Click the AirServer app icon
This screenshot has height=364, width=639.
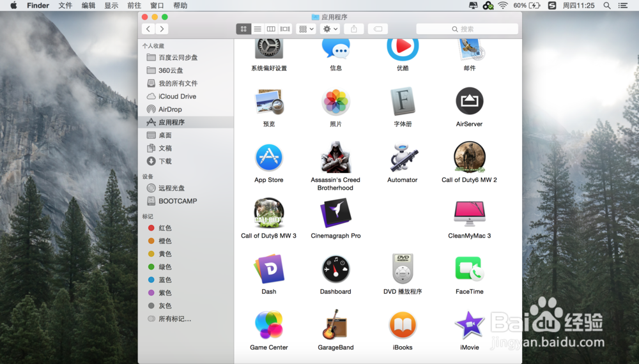click(x=470, y=101)
